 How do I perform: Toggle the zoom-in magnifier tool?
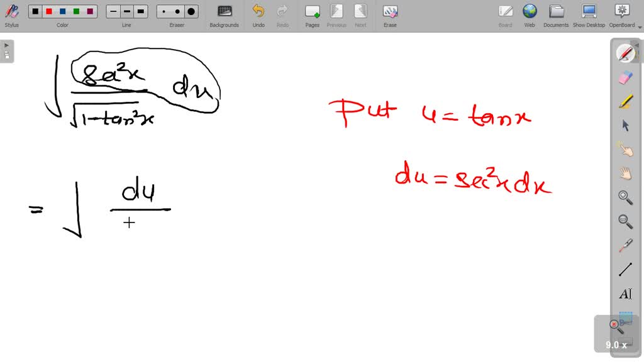click(625, 197)
